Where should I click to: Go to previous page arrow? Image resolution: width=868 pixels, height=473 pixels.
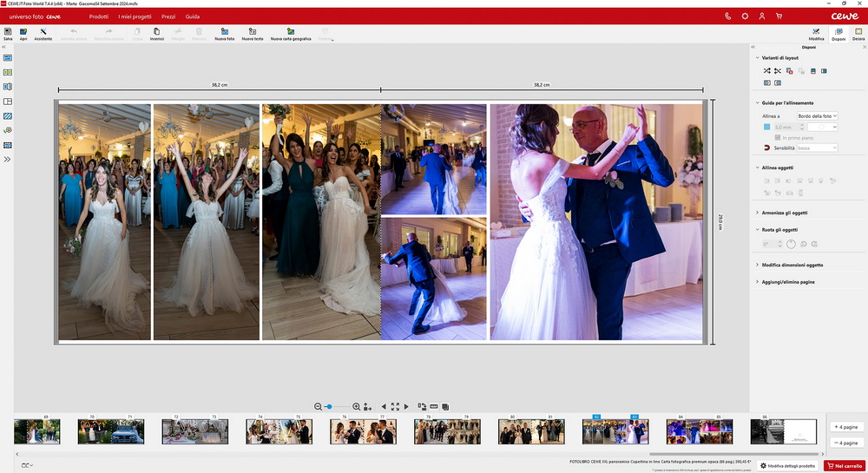point(384,407)
